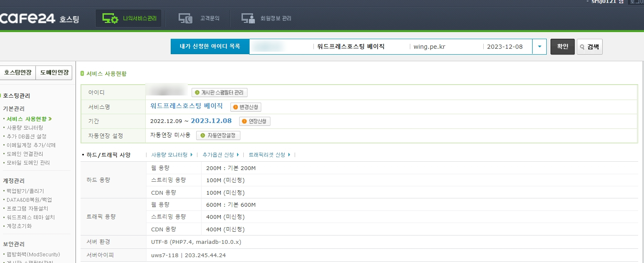644x263 pixels.
Task: Click green arrow icon on 자동연장설정
Action: point(203,135)
